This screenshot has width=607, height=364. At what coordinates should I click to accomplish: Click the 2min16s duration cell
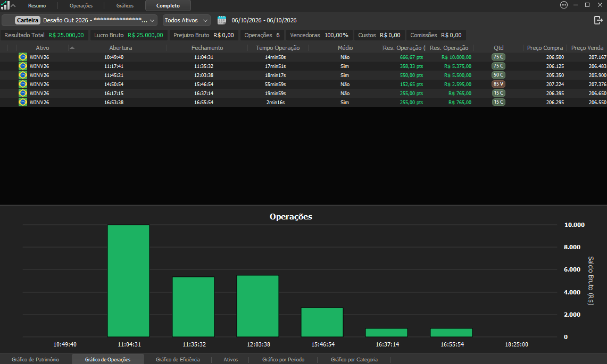coord(275,103)
